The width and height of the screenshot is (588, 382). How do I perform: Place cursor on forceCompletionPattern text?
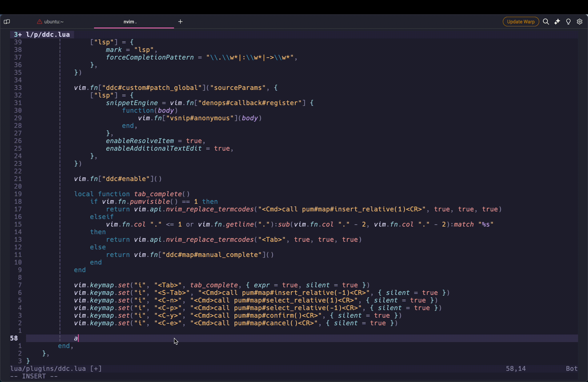click(150, 58)
